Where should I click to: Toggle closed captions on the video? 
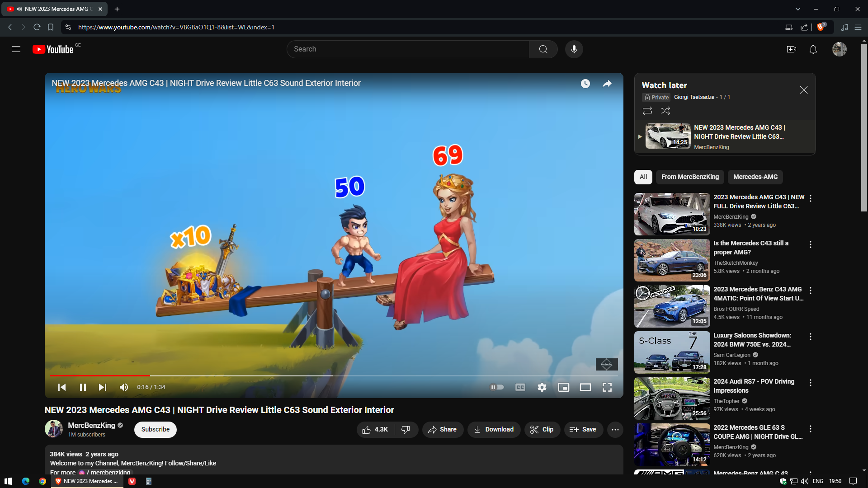pos(520,387)
